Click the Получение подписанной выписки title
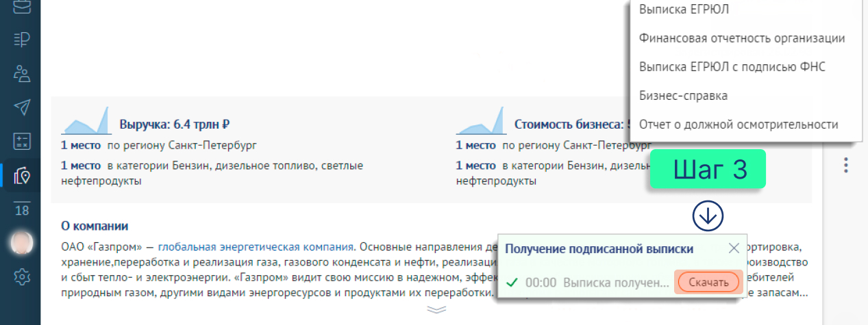The height and width of the screenshot is (325, 868). click(599, 249)
